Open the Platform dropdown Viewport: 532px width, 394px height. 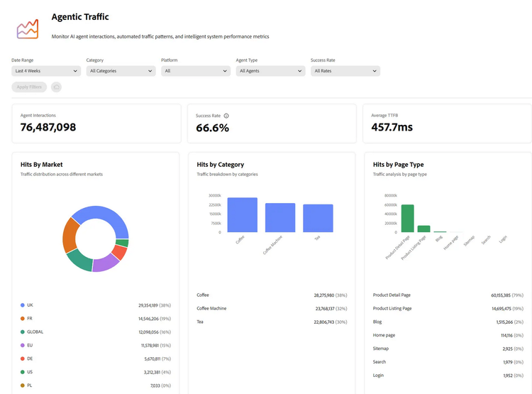click(x=195, y=71)
